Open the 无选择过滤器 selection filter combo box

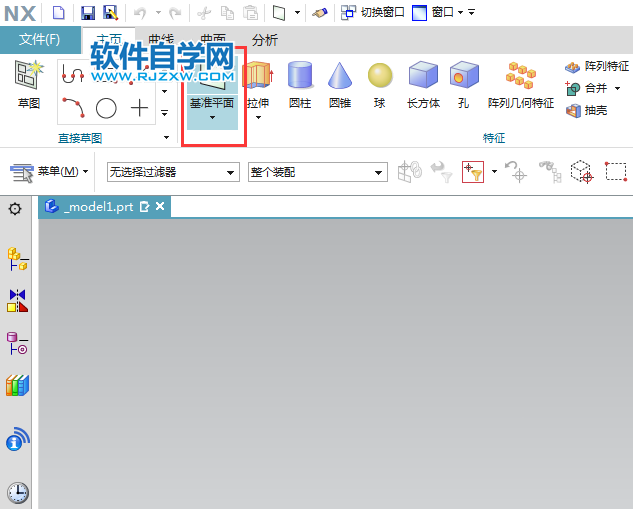[173, 172]
